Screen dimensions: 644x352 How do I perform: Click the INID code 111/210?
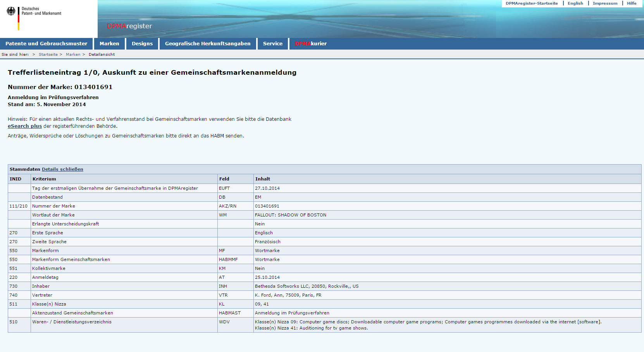point(18,206)
